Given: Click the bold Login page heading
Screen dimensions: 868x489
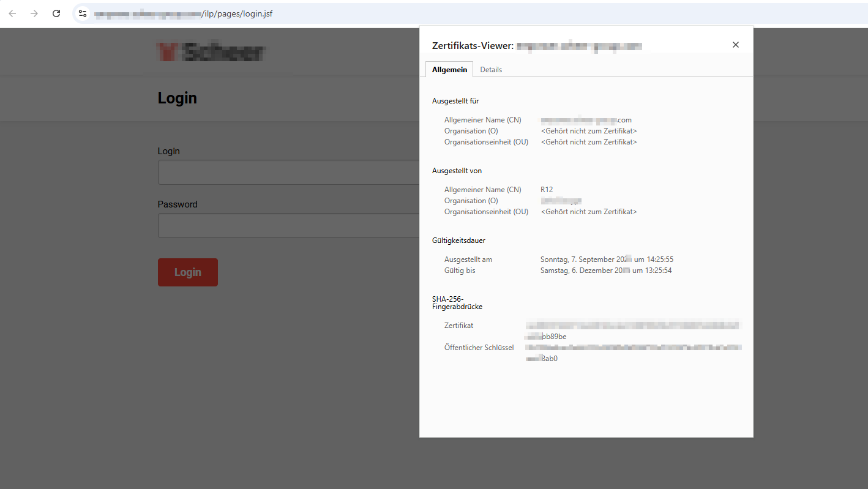Looking at the screenshot, I should tap(178, 98).
